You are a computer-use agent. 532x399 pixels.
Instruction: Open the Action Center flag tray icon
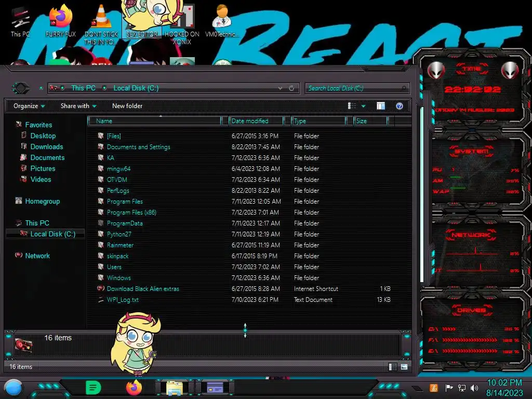449,388
